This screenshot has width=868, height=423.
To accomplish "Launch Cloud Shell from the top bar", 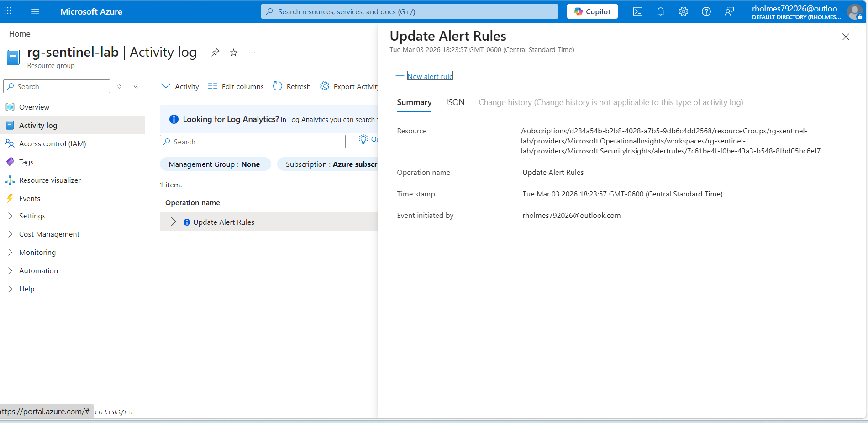I will pos(638,12).
